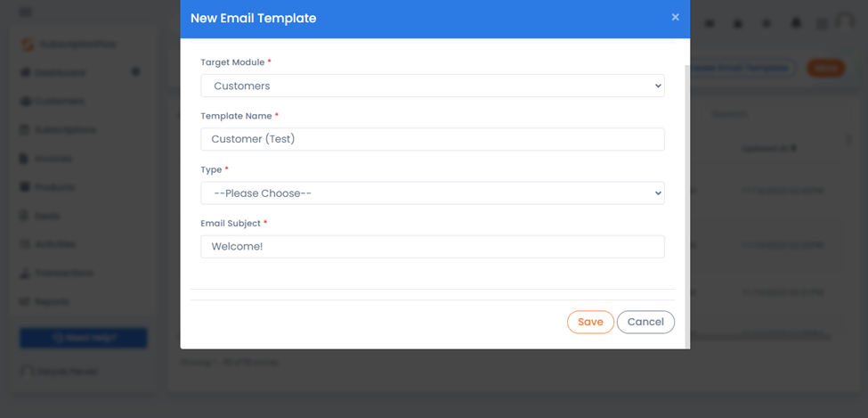Click the Invoices sidebar icon
This screenshot has height=418, width=868.
(24, 159)
